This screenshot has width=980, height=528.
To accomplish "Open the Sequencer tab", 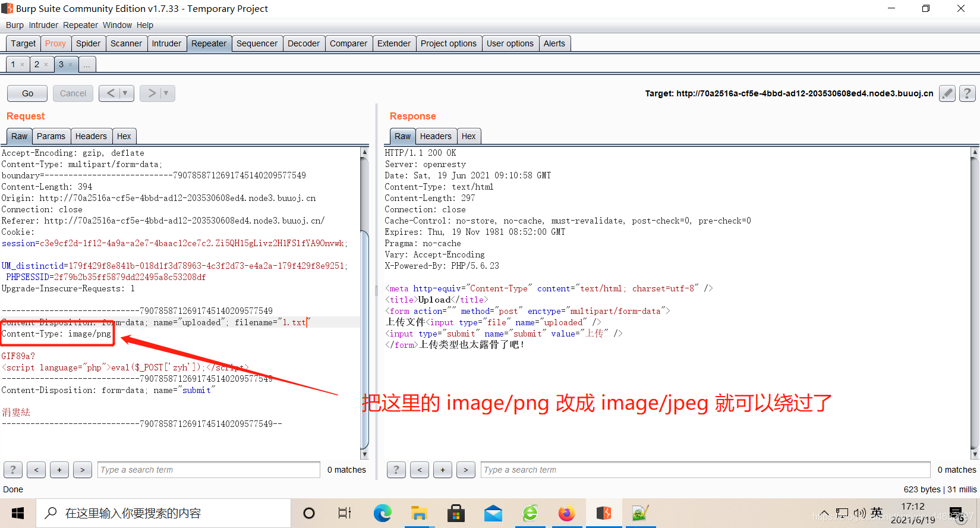I will pyautogui.click(x=257, y=43).
